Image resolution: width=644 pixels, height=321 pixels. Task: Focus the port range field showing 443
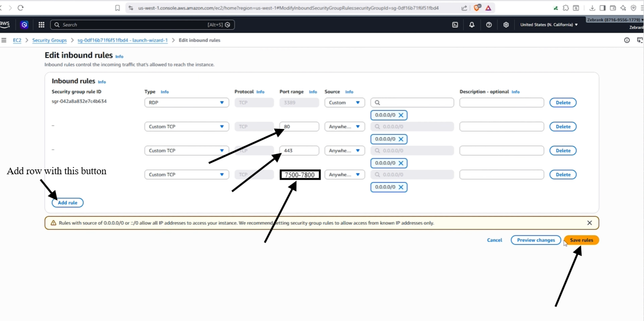tap(299, 151)
